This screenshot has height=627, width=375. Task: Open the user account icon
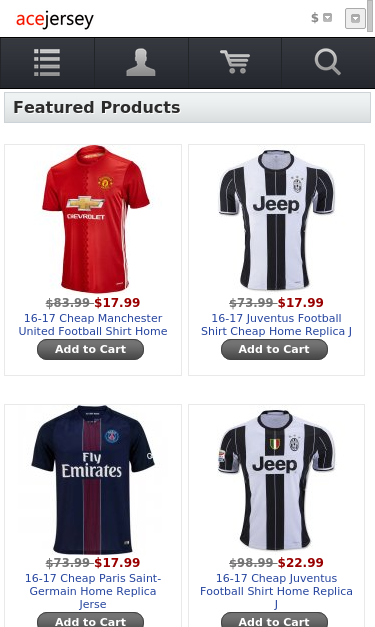(x=141, y=63)
